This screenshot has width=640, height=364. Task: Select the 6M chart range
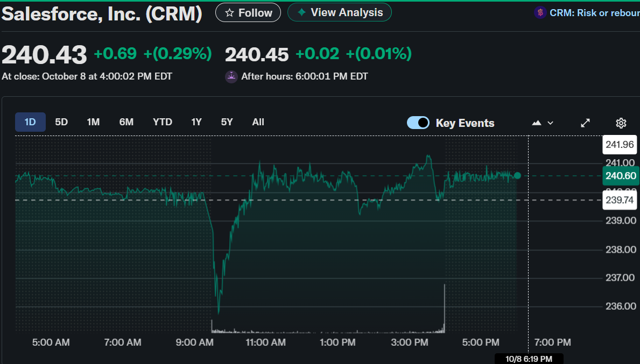(126, 122)
